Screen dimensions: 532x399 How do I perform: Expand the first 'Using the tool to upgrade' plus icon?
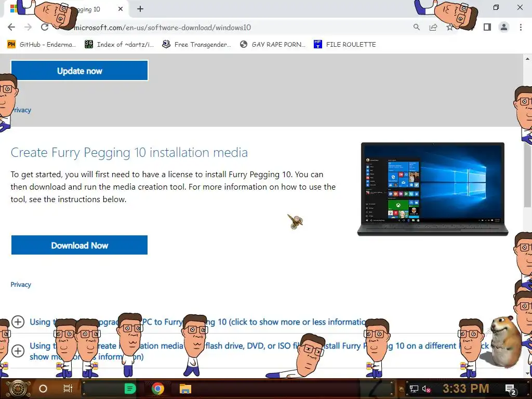pos(18,322)
